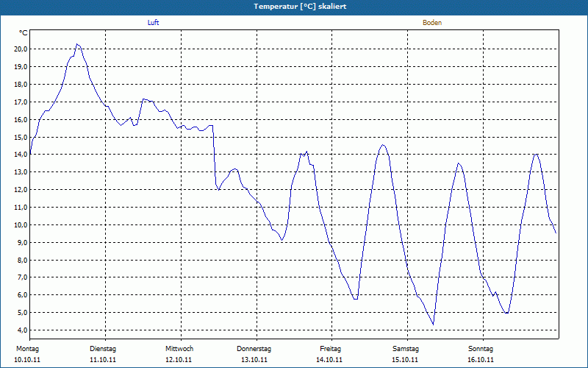
Task: Click the 'Dienstag' day label
Action: (x=103, y=349)
